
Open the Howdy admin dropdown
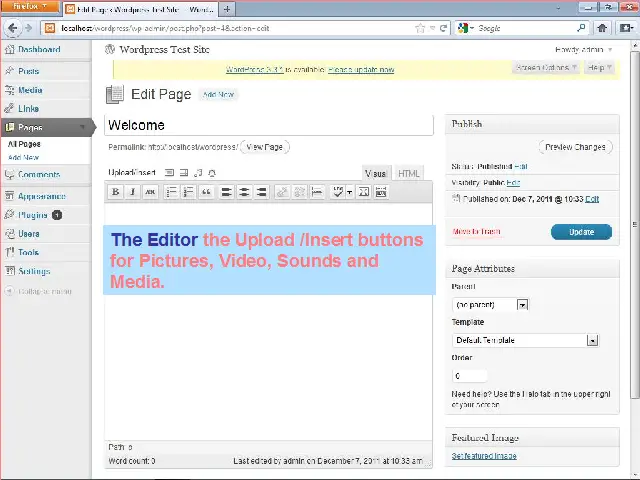click(x=584, y=49)
